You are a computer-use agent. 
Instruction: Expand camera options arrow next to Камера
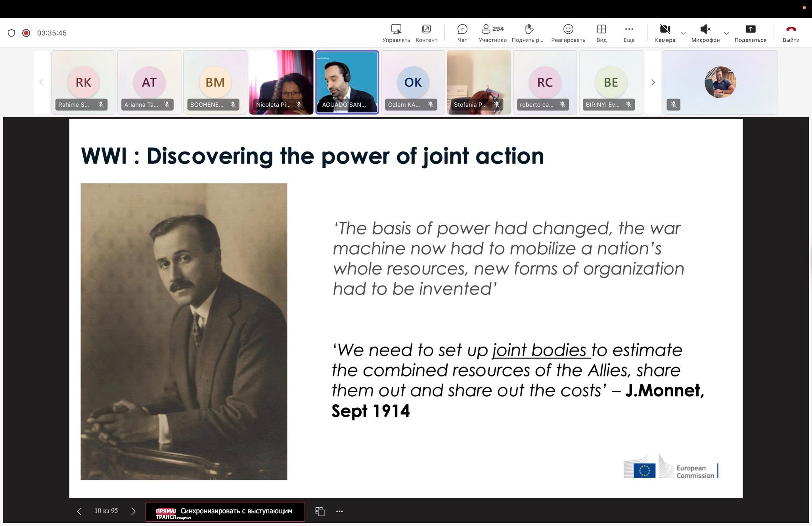pos(683,33)
